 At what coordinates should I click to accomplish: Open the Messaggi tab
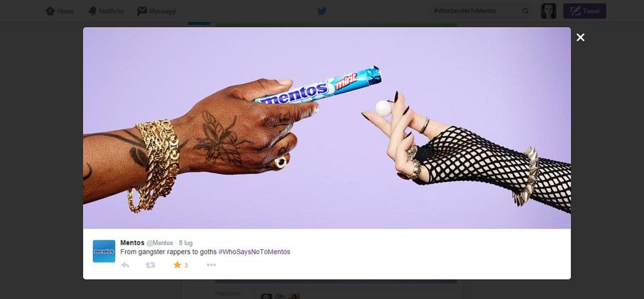tap(157, 11)
